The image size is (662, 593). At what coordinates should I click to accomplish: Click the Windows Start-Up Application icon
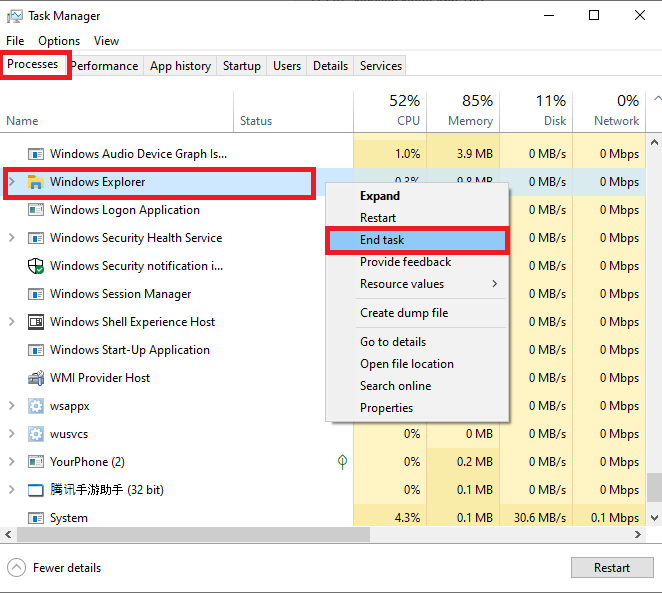click(35, 350)
